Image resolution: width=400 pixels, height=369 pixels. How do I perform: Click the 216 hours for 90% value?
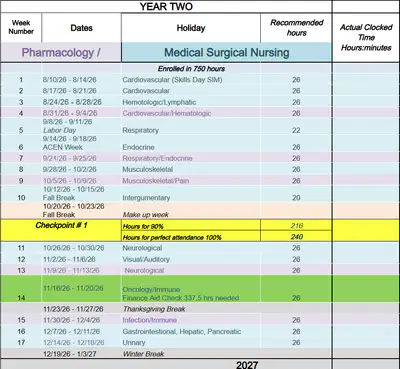coord(296,226)
